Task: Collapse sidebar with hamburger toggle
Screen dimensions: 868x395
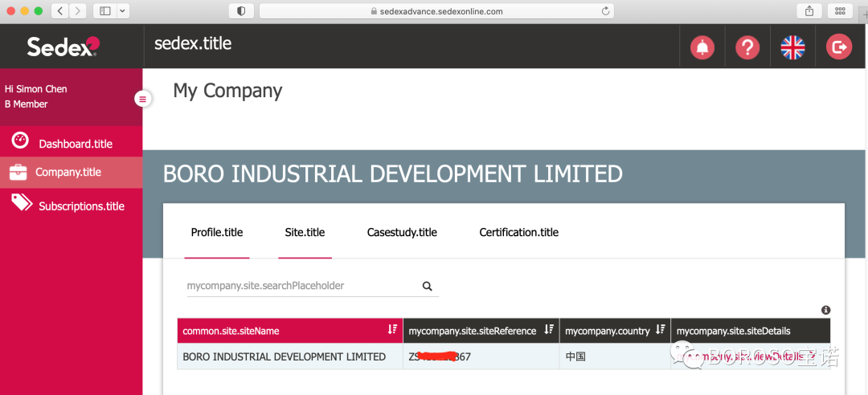Action: [x=142, y=99]
